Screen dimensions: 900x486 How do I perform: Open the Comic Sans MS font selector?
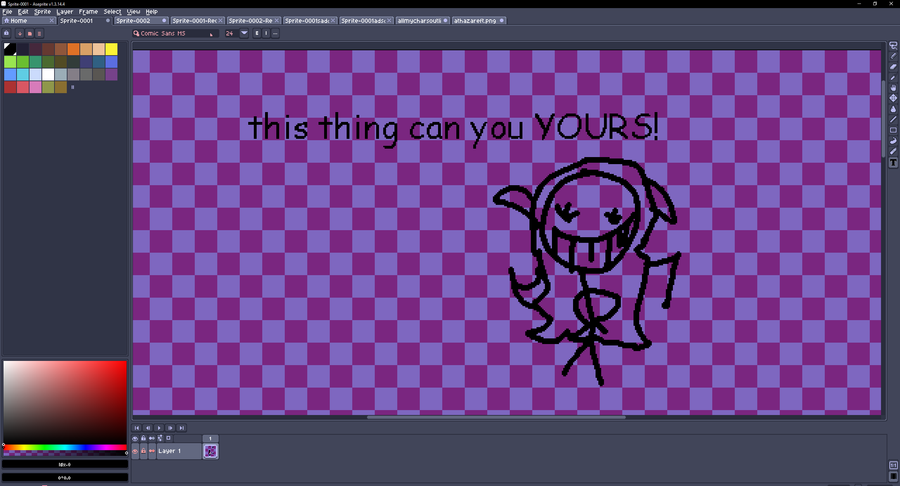click(175, 33)
